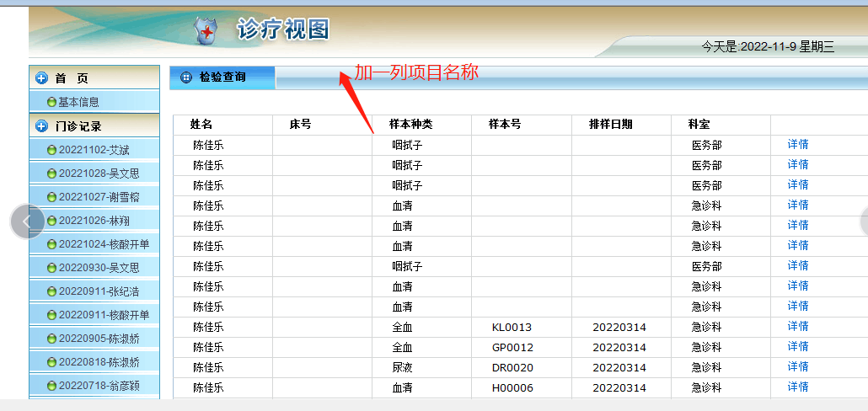The image size is (868, 411).
Task: Open record 20220905-陈淑娇
Action: tap(99, 339)
